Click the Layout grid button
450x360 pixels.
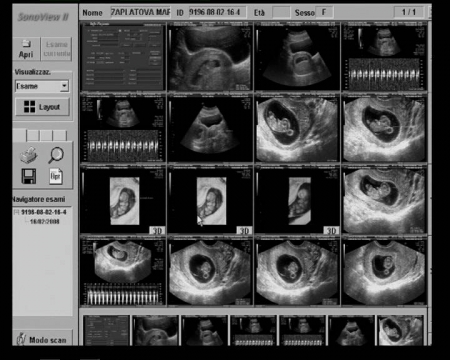pos(42,107)
